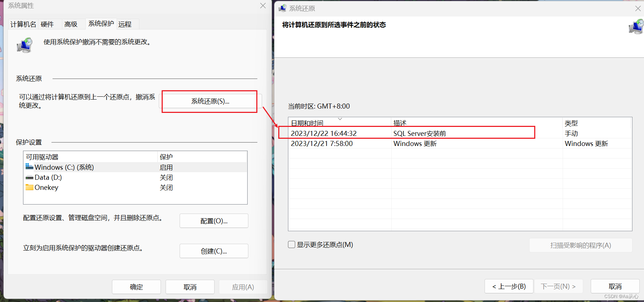Click 启用 protection status for Windows (C:)

[166, 167]
